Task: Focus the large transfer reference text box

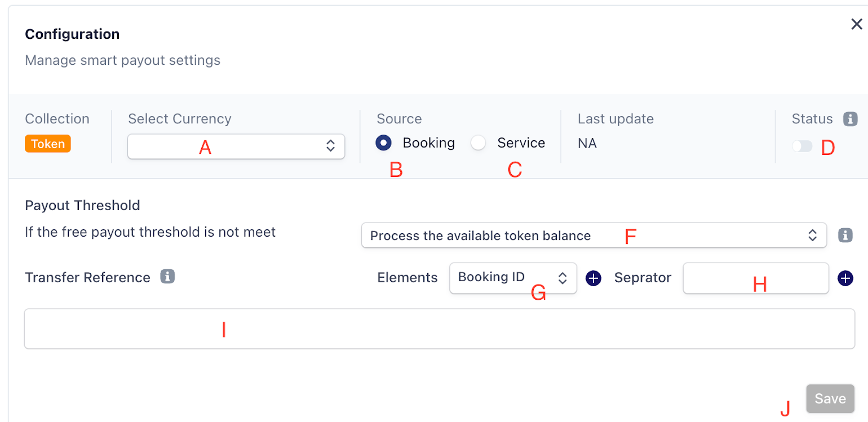Action: point(439,328)
